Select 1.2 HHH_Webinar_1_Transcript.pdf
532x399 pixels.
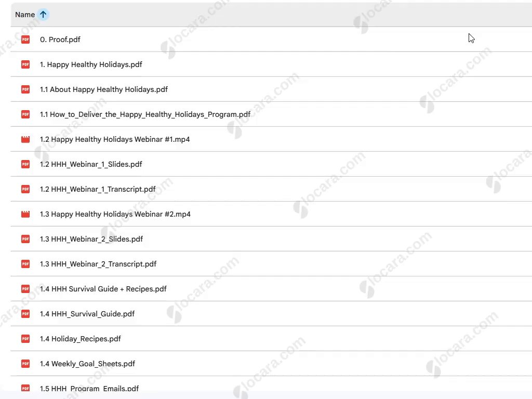pyautogui.click(x=98, y=189)
